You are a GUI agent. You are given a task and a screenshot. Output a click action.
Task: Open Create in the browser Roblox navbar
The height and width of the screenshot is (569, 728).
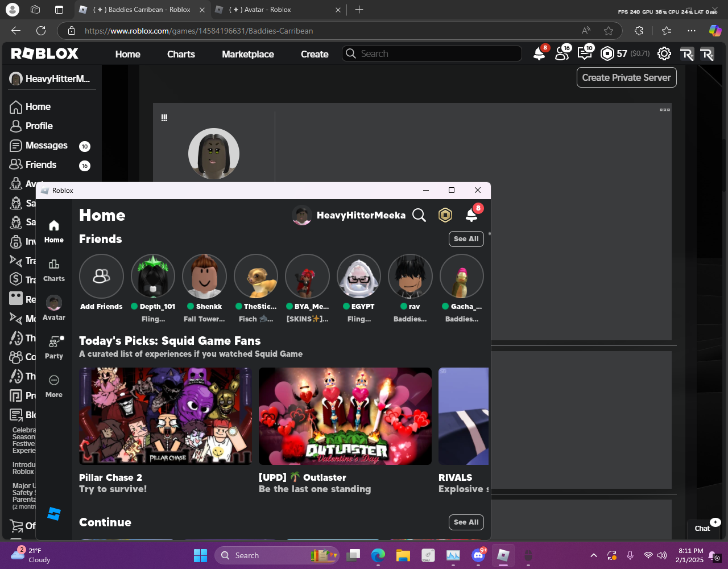click(315, 54)
